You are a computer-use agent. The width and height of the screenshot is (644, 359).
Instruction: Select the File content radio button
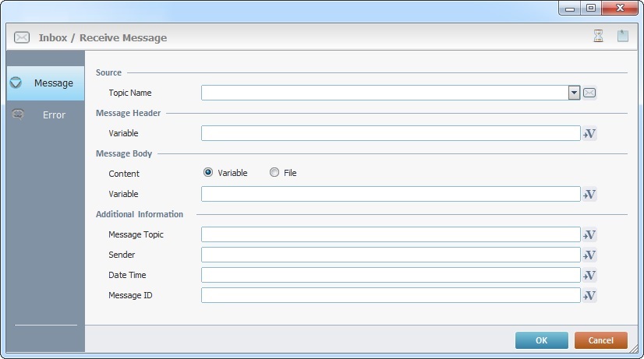[274, 173]
